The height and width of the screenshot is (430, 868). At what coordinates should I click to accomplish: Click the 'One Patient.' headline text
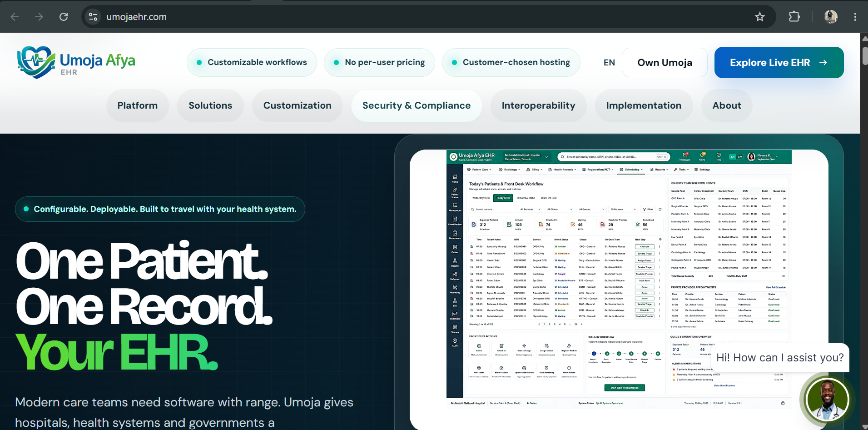pos(142,260)
